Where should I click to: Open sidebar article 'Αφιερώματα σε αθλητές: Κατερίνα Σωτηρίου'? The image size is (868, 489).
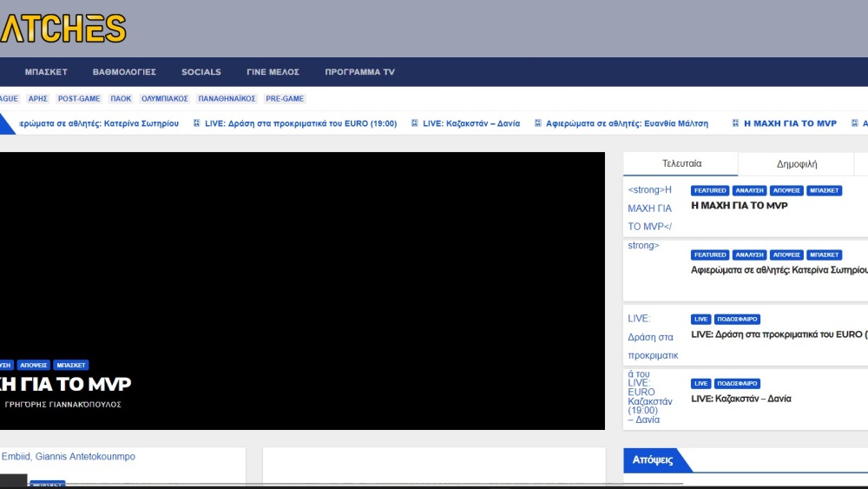[779, 270]
